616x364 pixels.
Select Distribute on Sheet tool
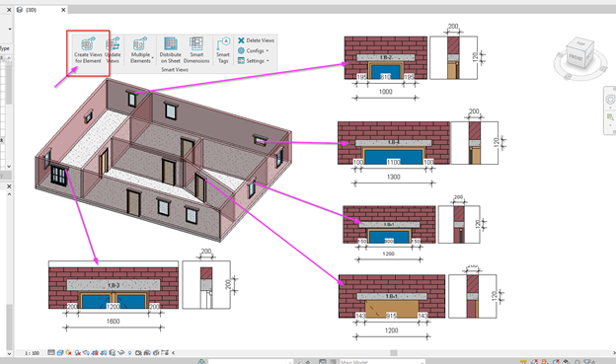(x=171, y=50)
